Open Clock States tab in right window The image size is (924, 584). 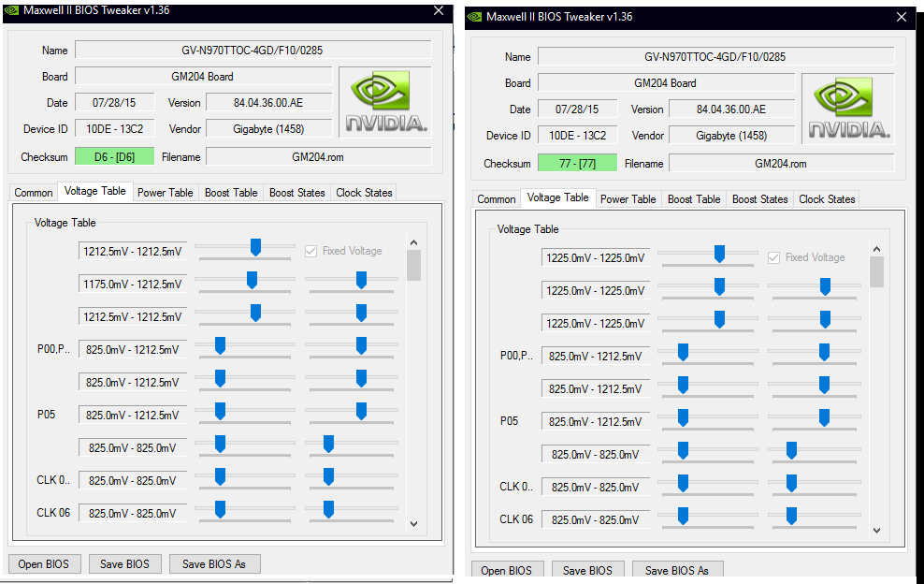(827, 198)
